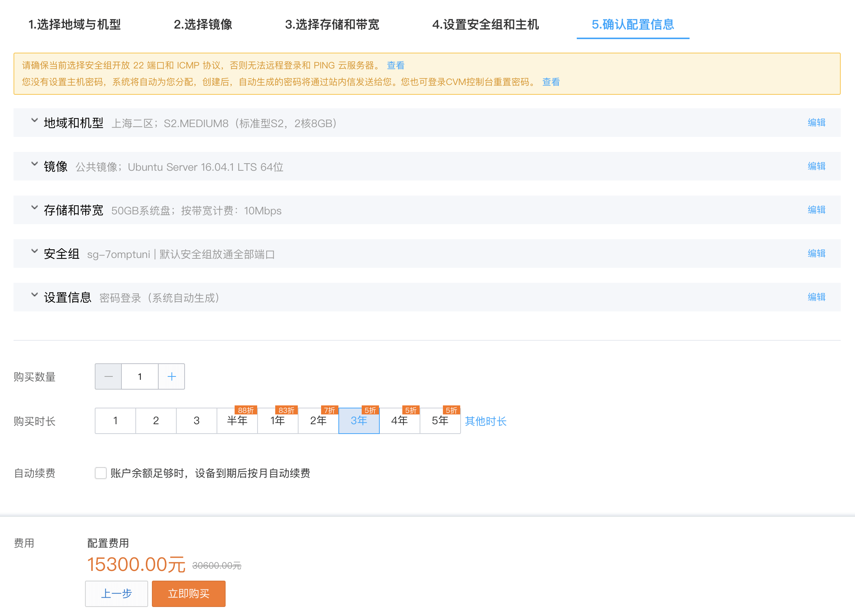The height and width of the screenshot is (616, 855).
Task: Collapse the 地域和机型 section chevron
Action: point(34,120)
